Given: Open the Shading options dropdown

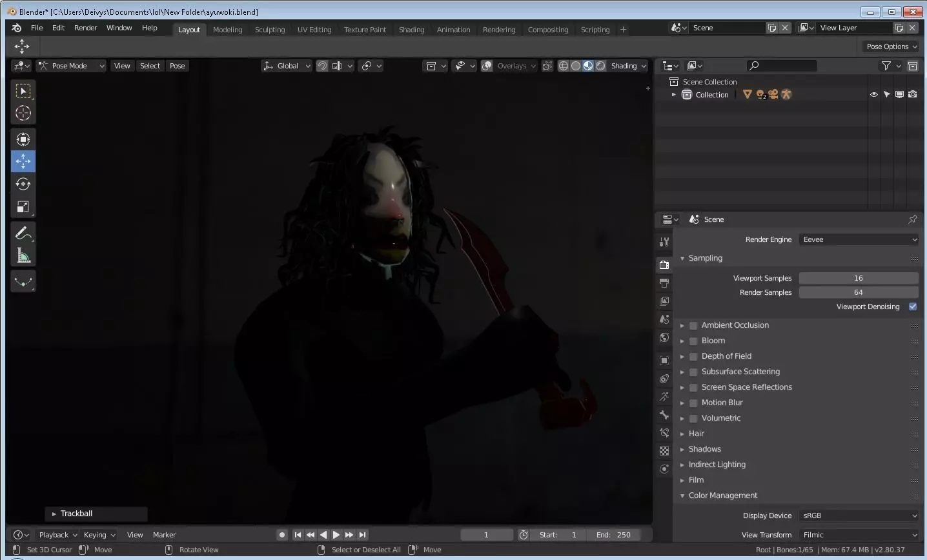Looking at the screenshot, I should tap(628, 66).
